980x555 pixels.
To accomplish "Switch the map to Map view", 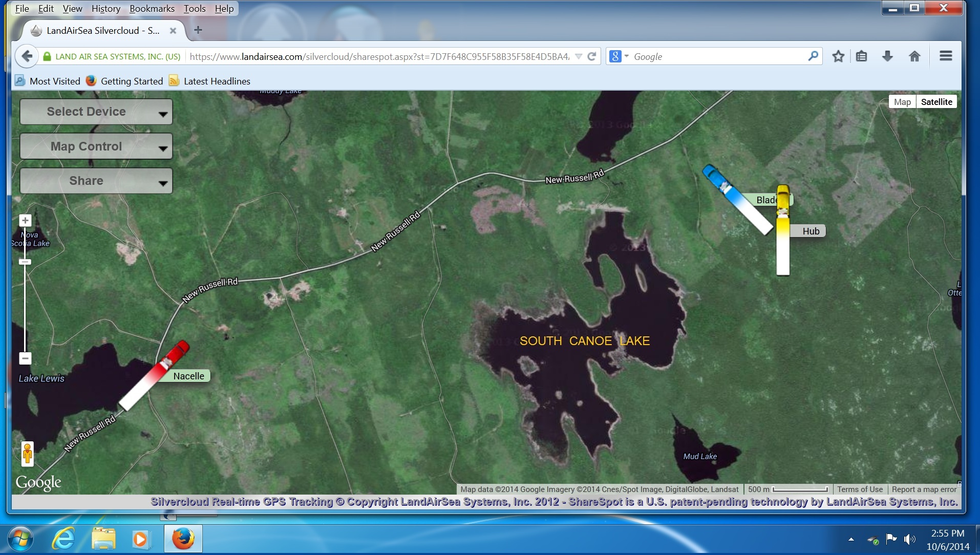I will tap(902, 102).
